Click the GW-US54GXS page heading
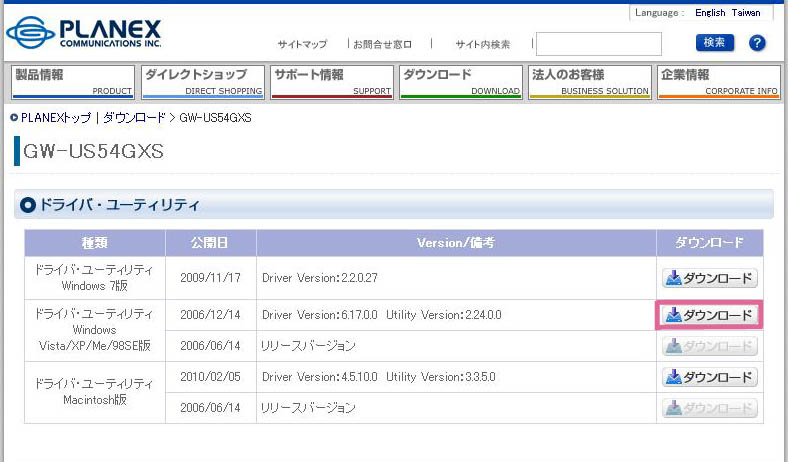The width and height of the screenshot is (788, 462). pyautogui.click(x=93, y=151)
